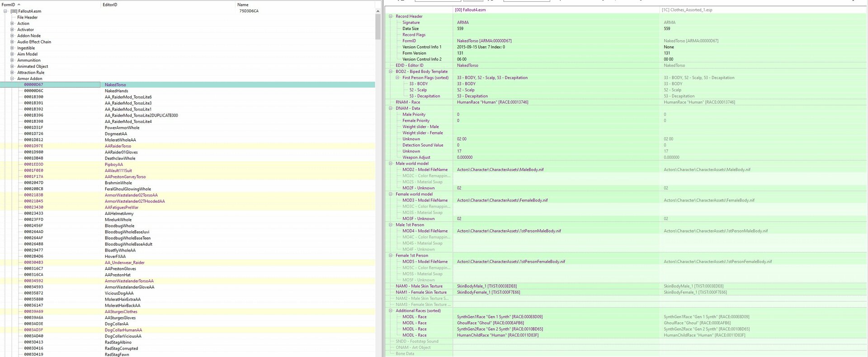
Task: Select record 0003D413 RadStagAlbino
Action: coord(188,343)
